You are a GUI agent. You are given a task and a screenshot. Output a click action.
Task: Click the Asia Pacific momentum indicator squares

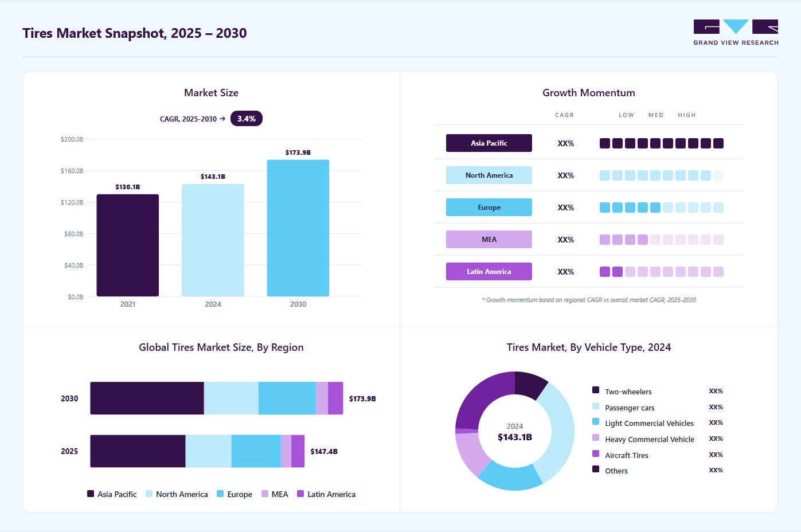(662, 143)
